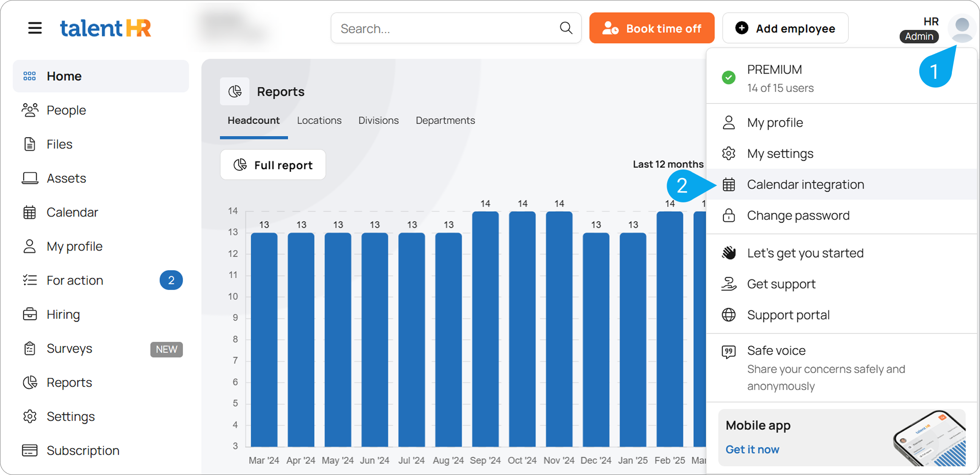Open the user avatar menu
Viewport: 980px width, 475px height.
[962, 28]
